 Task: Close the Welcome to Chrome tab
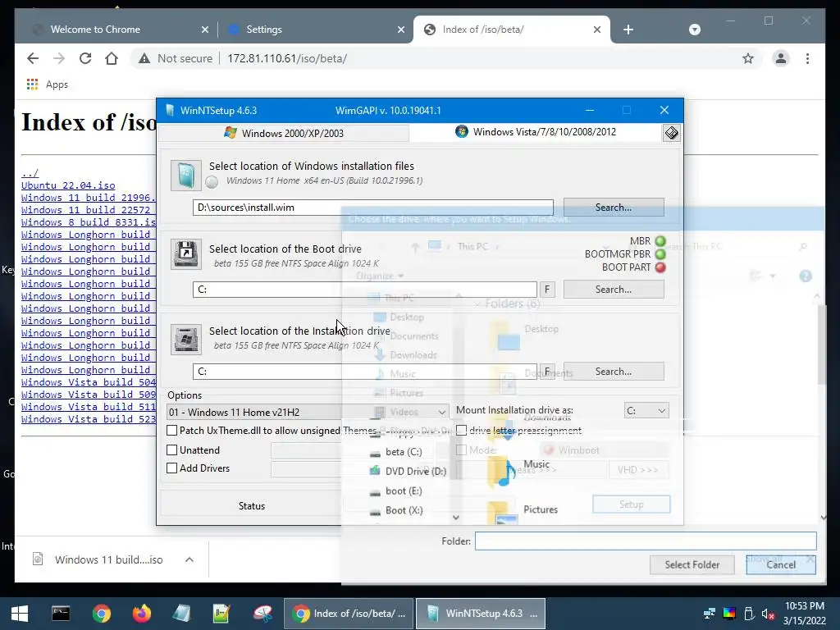[x=204, y=30]
